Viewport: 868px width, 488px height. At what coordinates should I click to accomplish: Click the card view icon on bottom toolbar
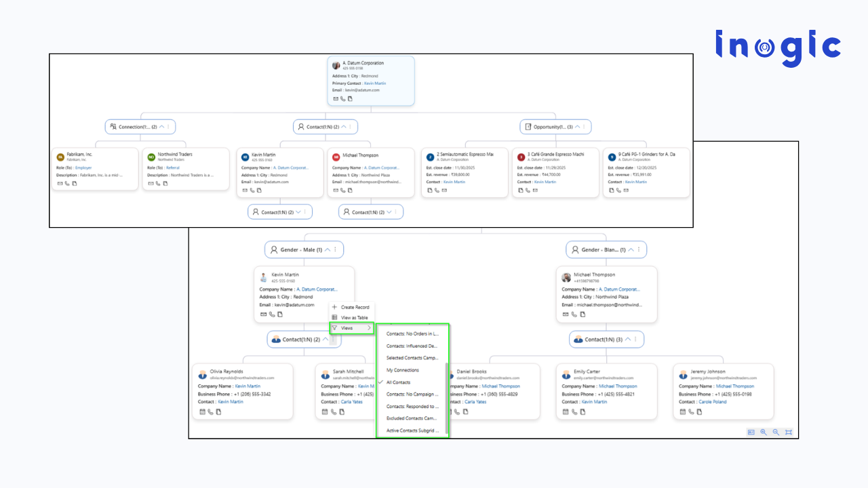(x=750, y=432)
